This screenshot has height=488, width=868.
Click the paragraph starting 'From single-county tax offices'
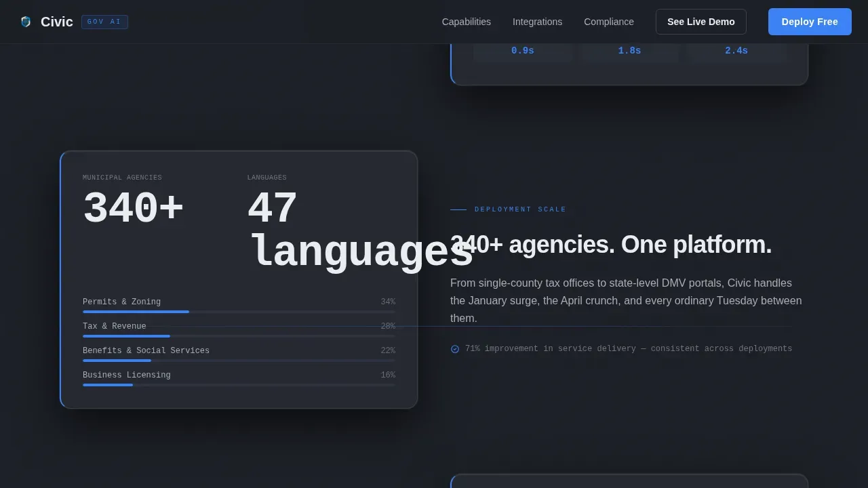(626, 301)
